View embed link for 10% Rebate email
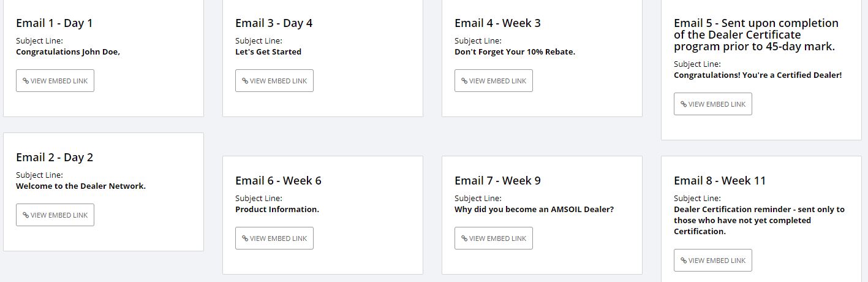Viewport: 868px width, 282px height. coord(494,81)
